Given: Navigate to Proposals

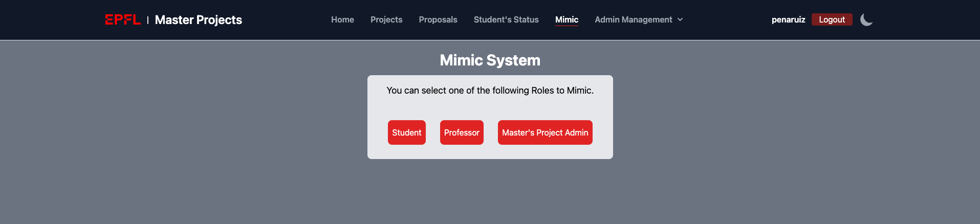Looking at the screenshot, I should click(438, 19).
